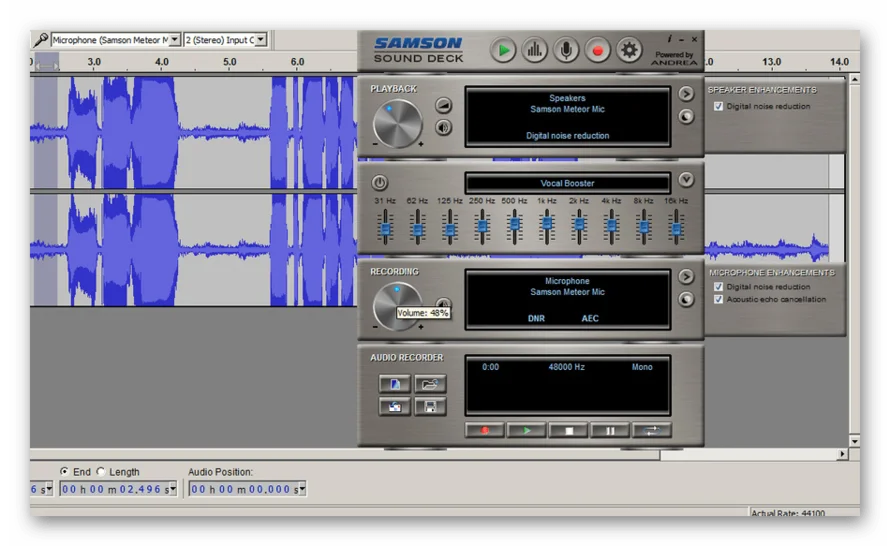The width and height of the screenshot is (890, 546).
Task: Click the 13.0 mark on the timeline ruler
Action: (x=771, y=62)
